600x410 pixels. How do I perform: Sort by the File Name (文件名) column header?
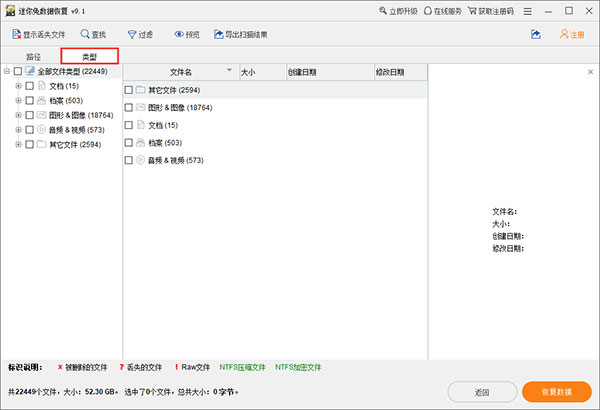[181, 72]
